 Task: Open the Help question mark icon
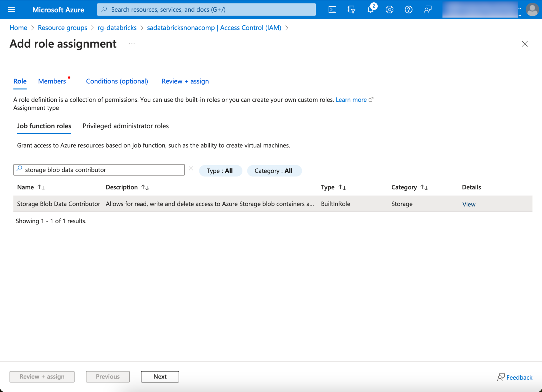point(408,10)
